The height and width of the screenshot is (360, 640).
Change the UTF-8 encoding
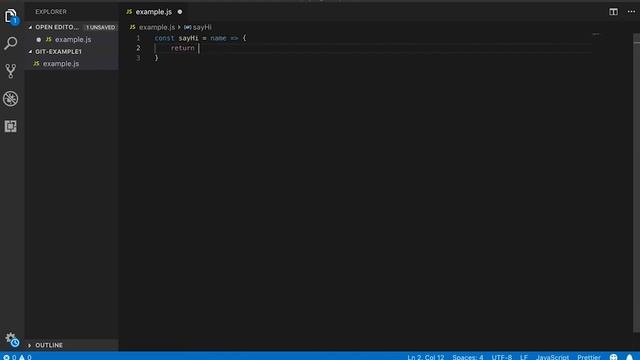[x=502, y=357]
